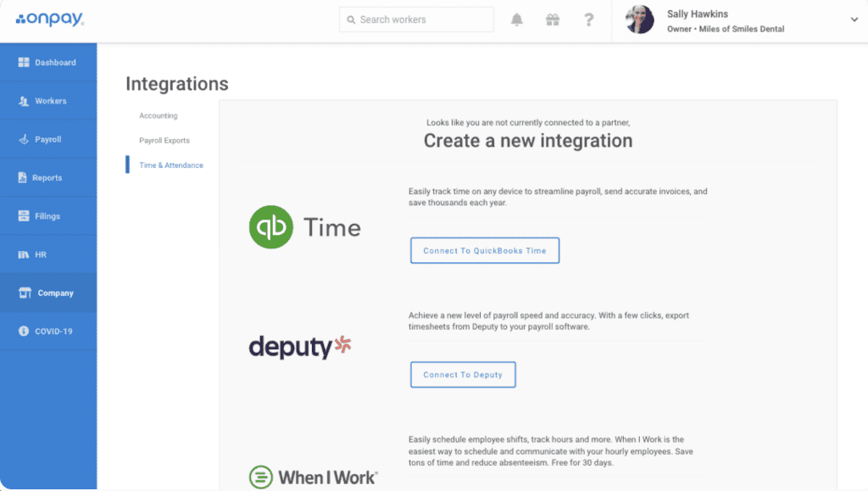The width and height of the screenshot is (868, 491).
Task: Go to Dashboard in sidebar
Action: [48, 63]
